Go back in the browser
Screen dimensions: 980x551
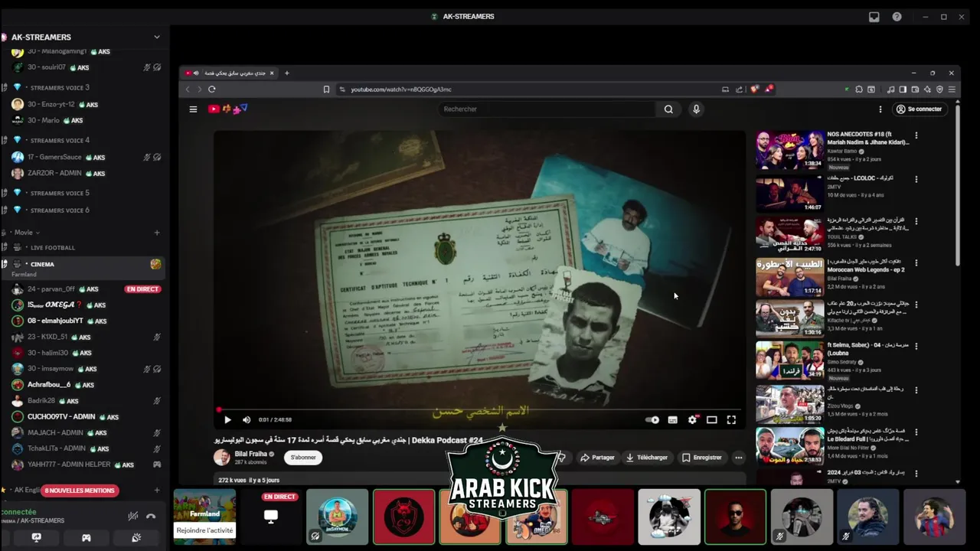point(188,90)
